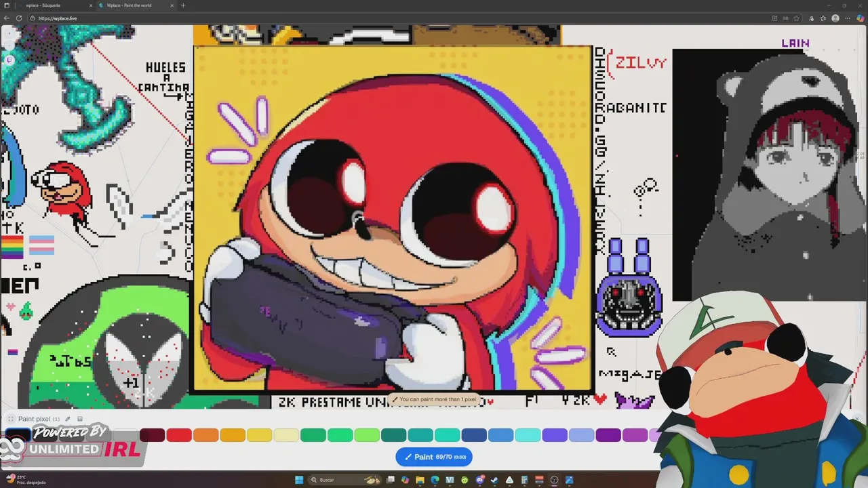Click the Buscar taskbar search box
The width and height of the screenshot is (868, 488).
point(344,480)
